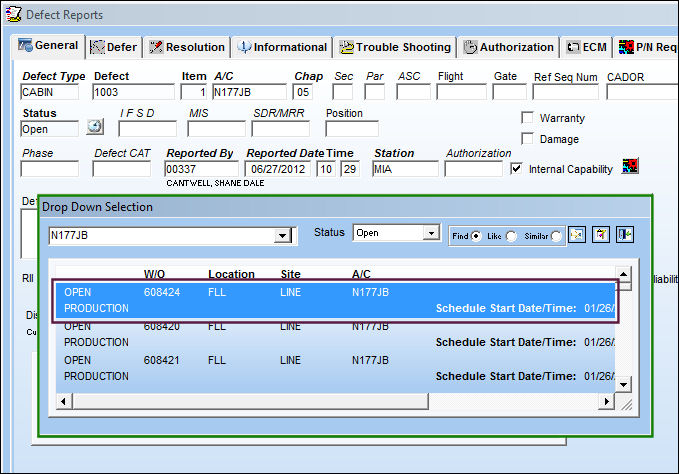
Task: Open the Status dropdown showing Open
Action: tap(431, 233)
